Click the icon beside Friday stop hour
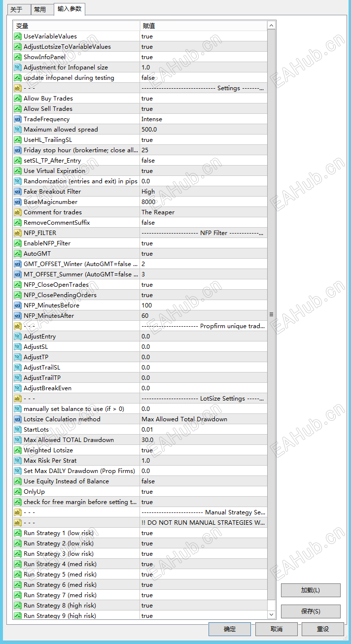This screenshot has height=644, width=351. point(18,150)
